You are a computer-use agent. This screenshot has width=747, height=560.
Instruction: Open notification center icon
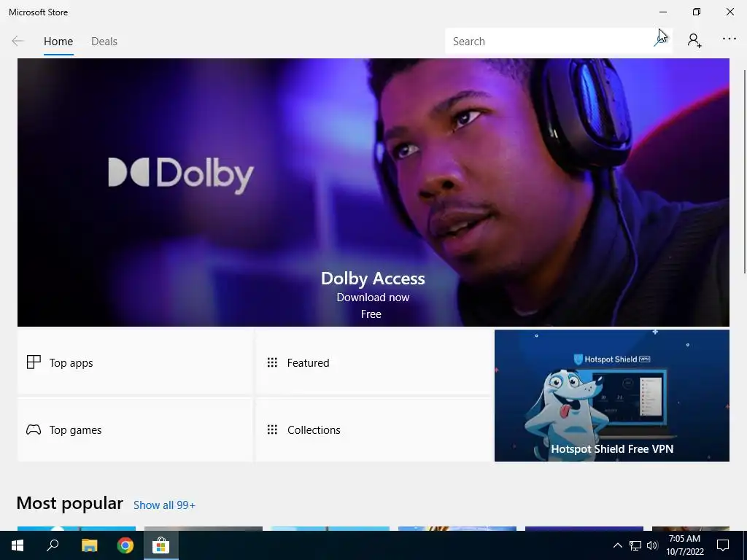723,545
